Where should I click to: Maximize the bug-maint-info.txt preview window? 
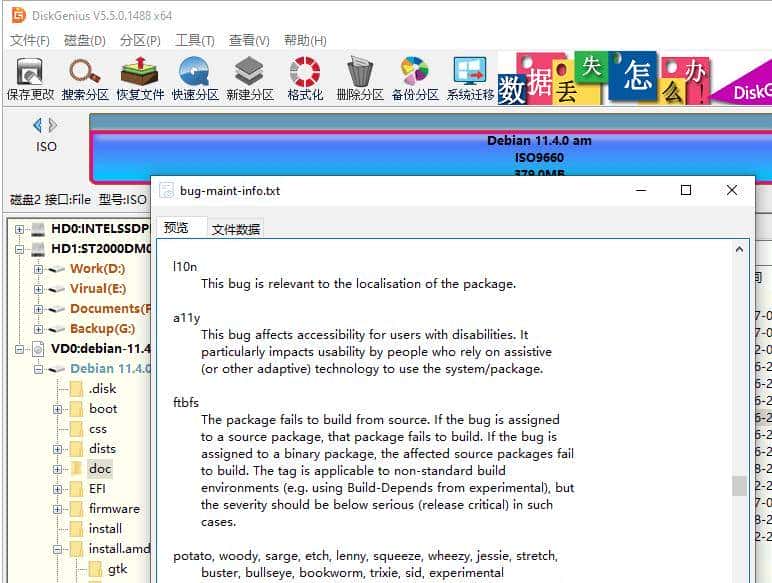coord(686,190)
